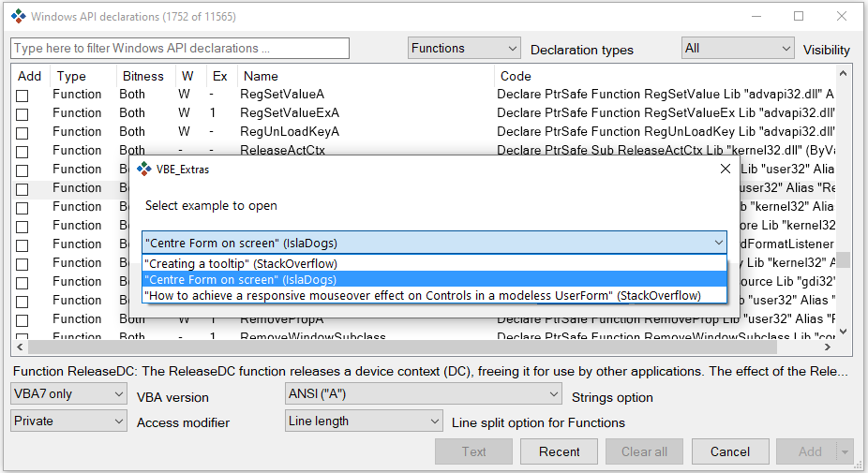
Task: Click the Recent button
Action: (x=559, y=452)
